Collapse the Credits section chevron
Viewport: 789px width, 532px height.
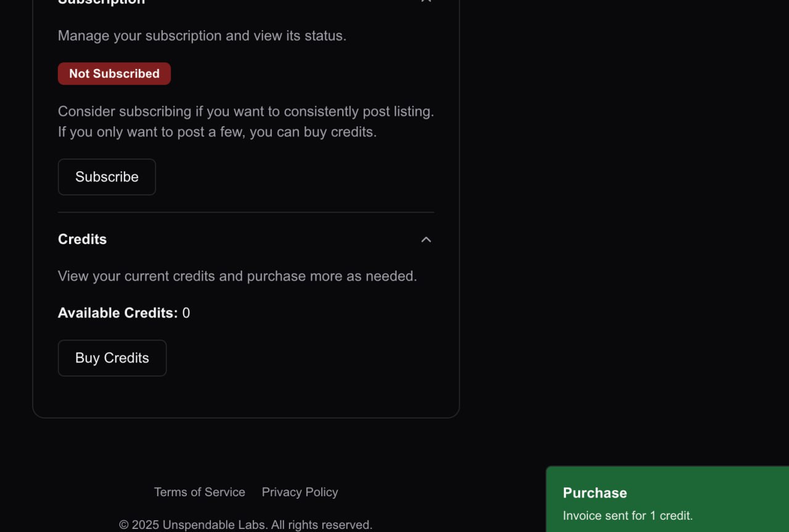coord(426,239)
